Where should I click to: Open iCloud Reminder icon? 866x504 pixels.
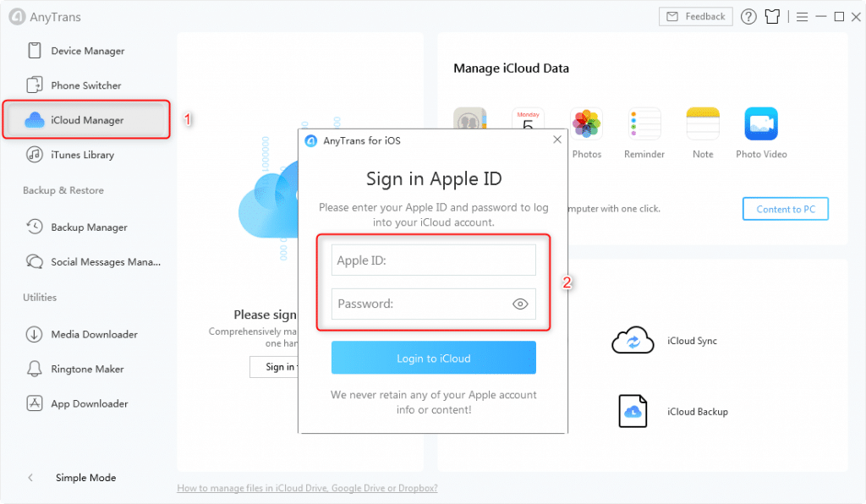point(644,123)
